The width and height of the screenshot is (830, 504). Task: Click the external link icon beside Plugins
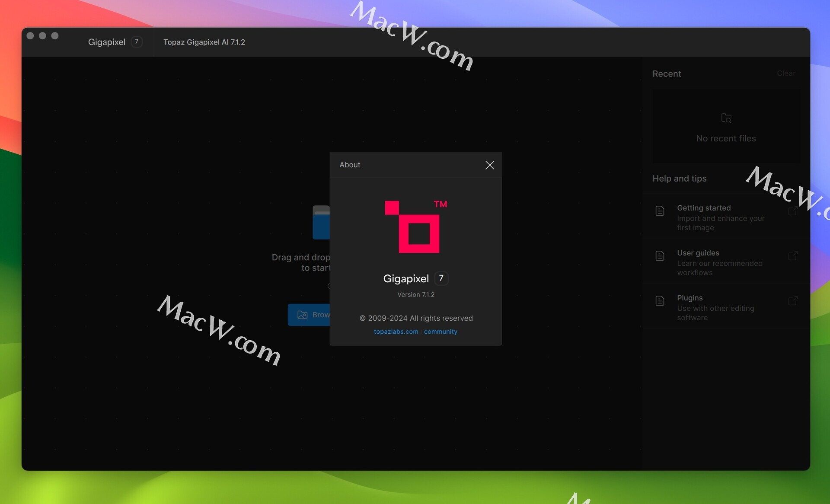pos(793,300)
